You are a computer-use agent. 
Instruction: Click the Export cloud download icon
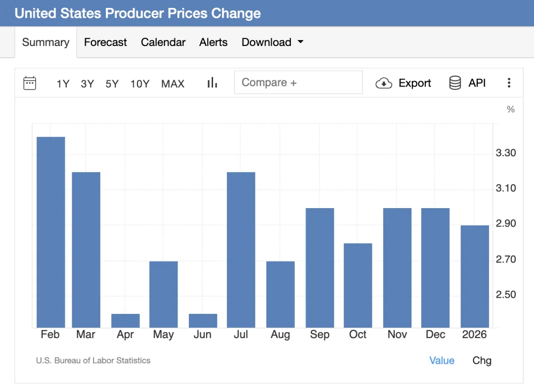[x=384, y=83]
